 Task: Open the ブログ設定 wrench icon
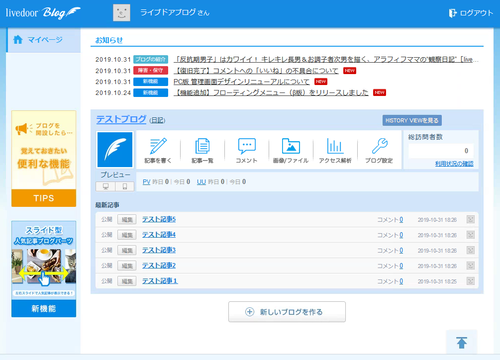pyautogui.click(x=379, y=146)
